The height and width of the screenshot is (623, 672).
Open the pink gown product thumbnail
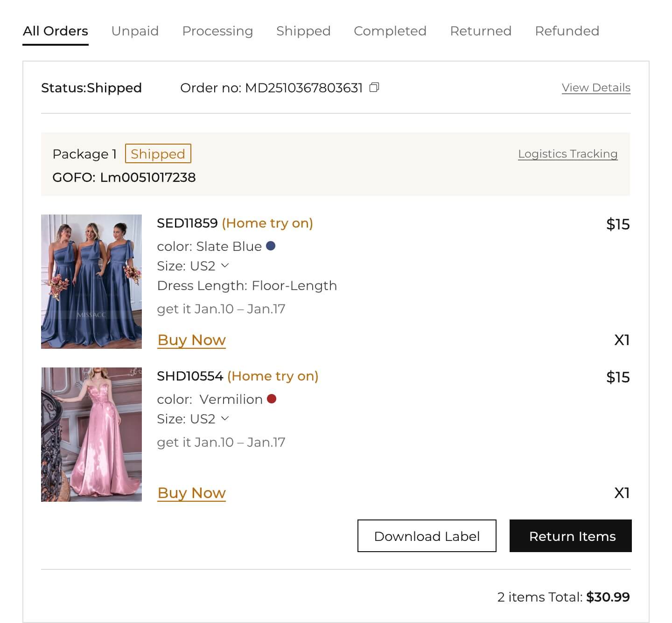(x=91, y=435)
